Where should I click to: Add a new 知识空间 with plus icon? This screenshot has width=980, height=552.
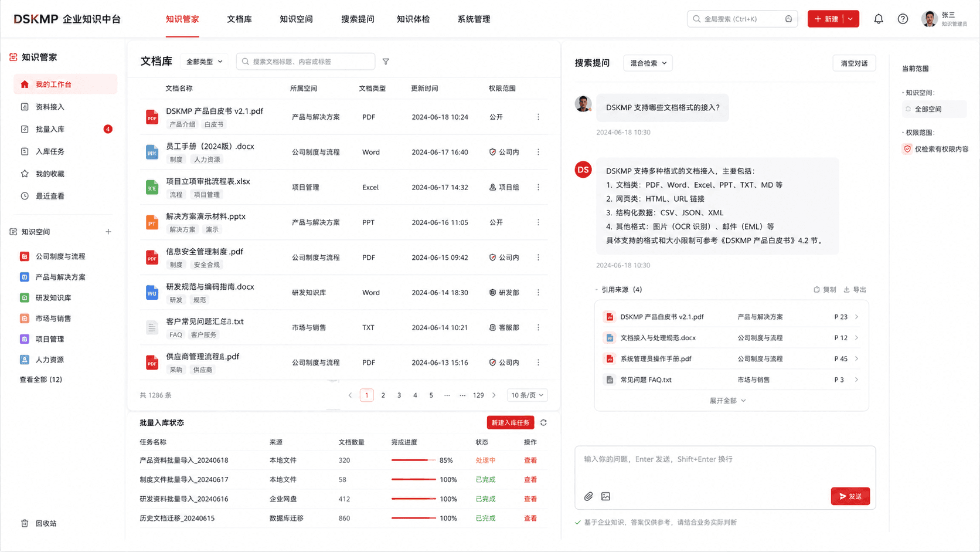click(x=108, y=232)
